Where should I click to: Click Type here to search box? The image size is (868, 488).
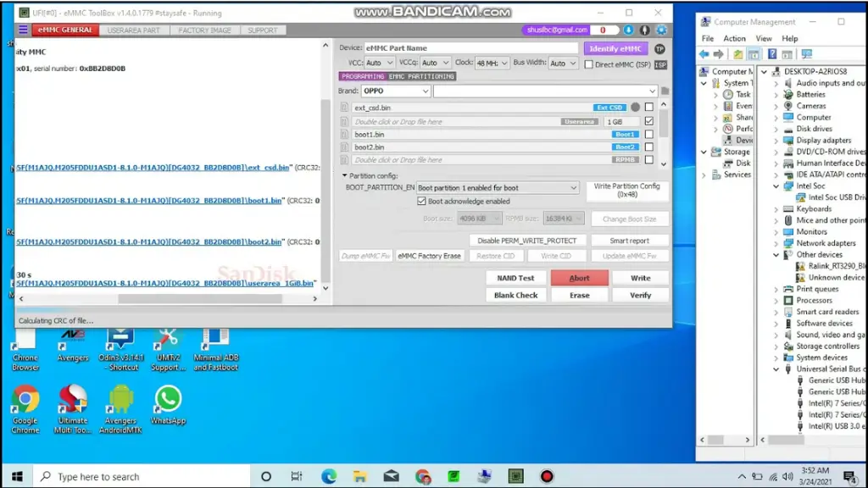coord(142,476)
